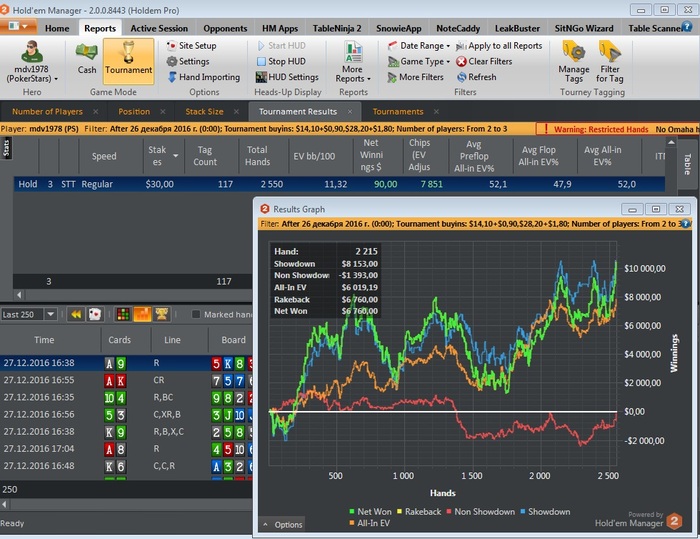Open Hand Importing

(204, 77)
